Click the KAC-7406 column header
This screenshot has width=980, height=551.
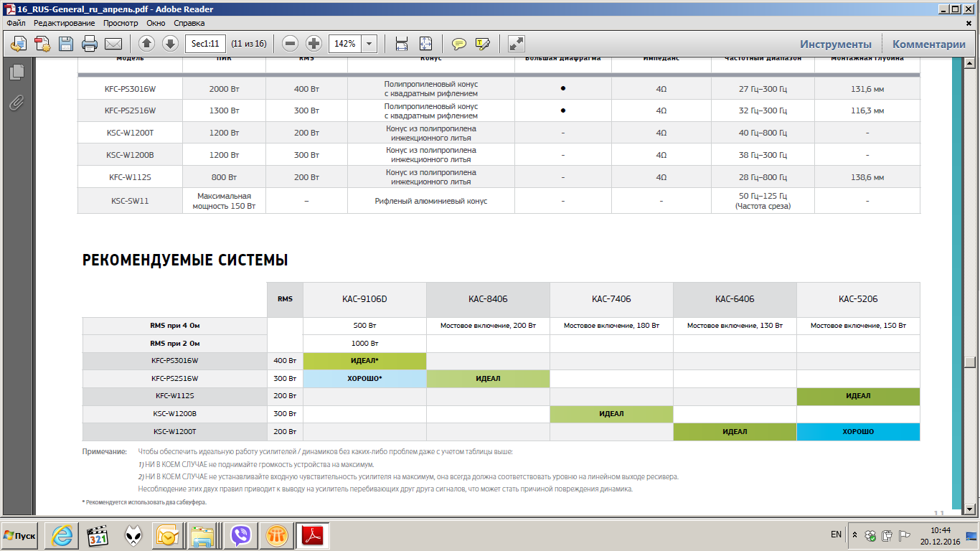click(612, 299)
